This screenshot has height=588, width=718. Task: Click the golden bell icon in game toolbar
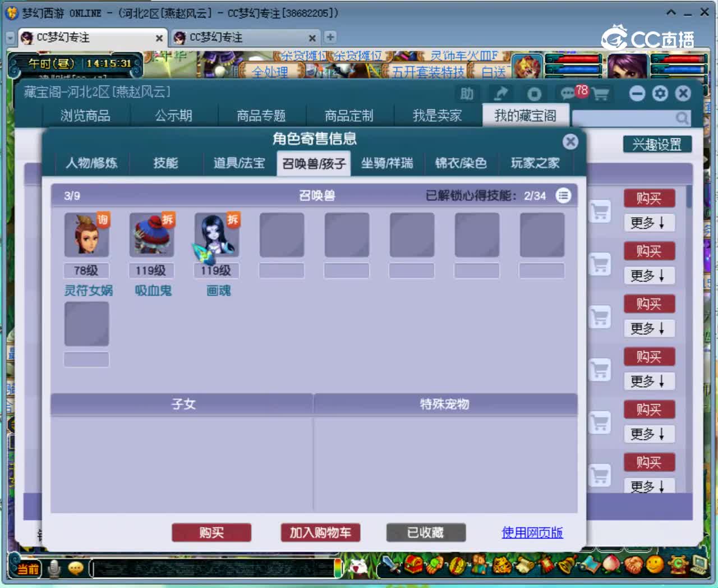click(x=568, y=565)
